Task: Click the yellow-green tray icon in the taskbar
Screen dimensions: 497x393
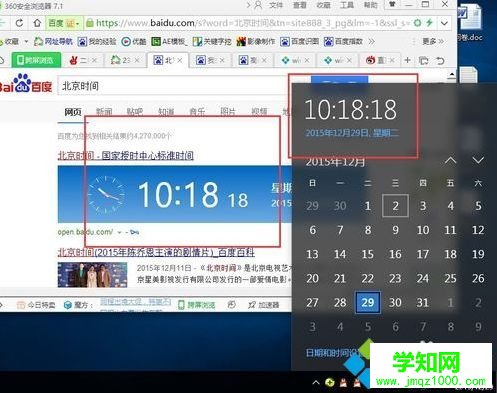Action: click(330, 382)
